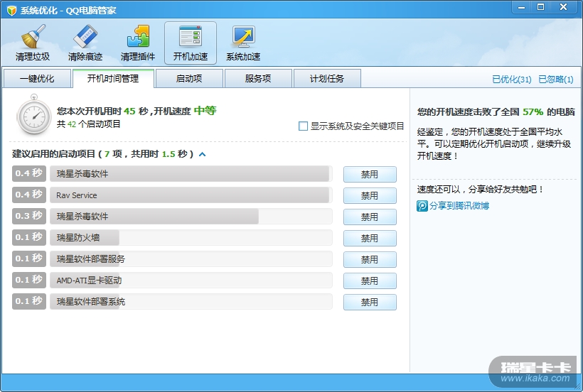This screenshot has height=392, width=583.
Task: Enable 显示系统及安全关键项目 checkbox
Action: click(303, 126)
